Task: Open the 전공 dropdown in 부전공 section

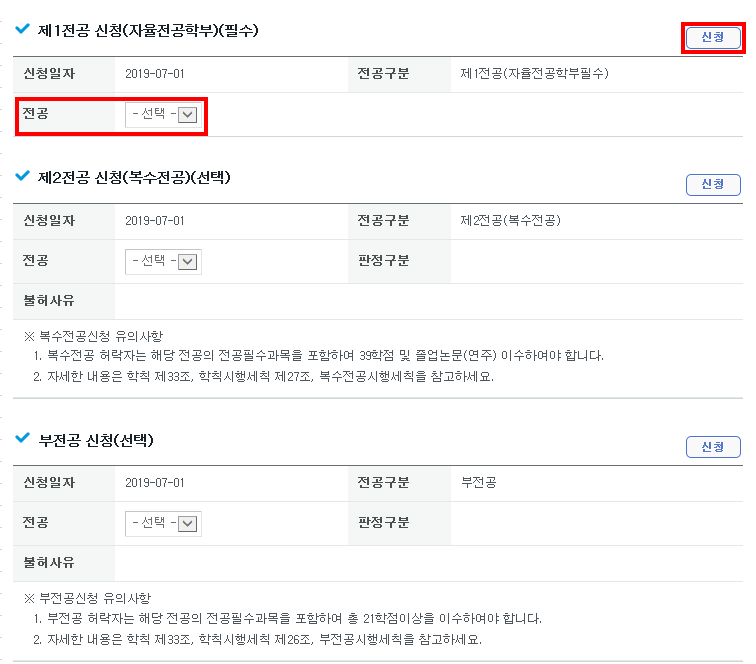Action: 163,523
